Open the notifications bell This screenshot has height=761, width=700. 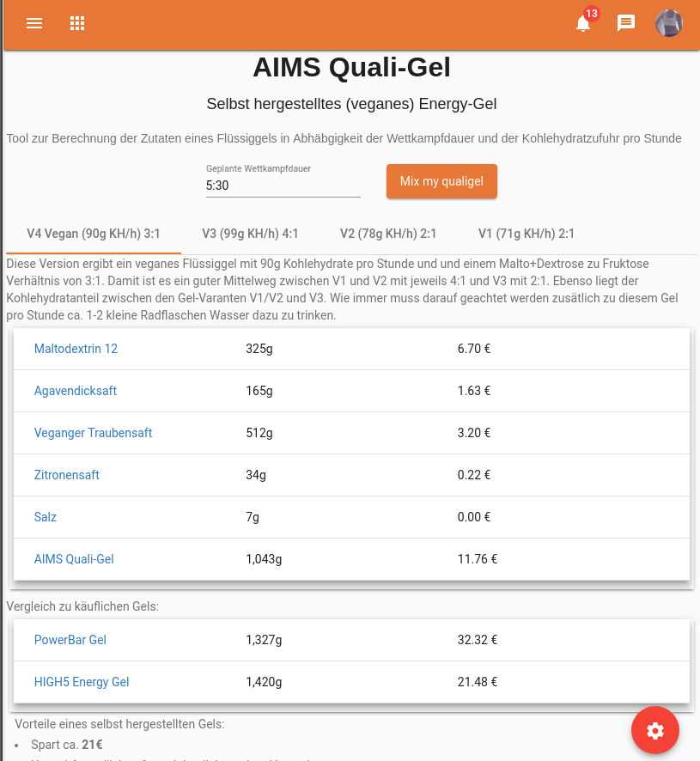tap(583, 23)
